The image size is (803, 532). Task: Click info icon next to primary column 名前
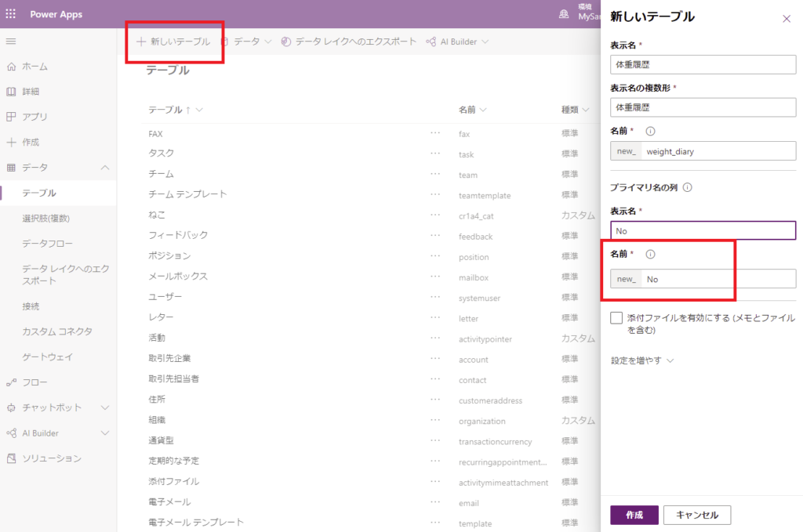coord(650,254)
